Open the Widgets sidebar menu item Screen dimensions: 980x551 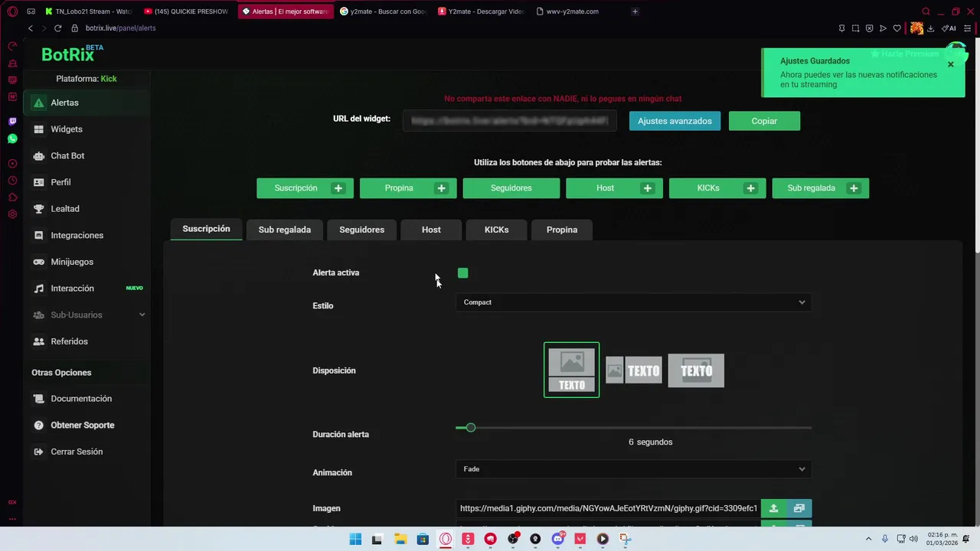coord(87,129)
